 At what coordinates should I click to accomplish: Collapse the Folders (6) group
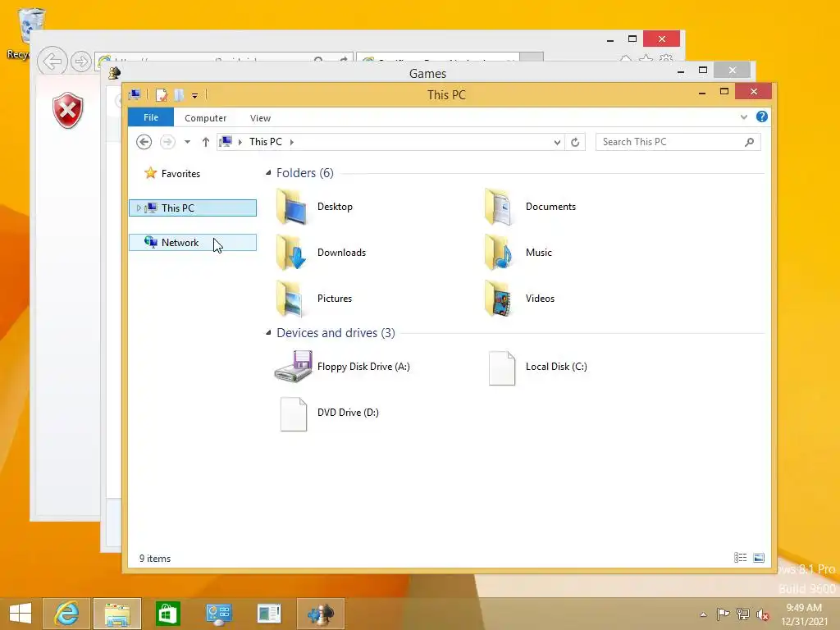click(x=268, y=172)
